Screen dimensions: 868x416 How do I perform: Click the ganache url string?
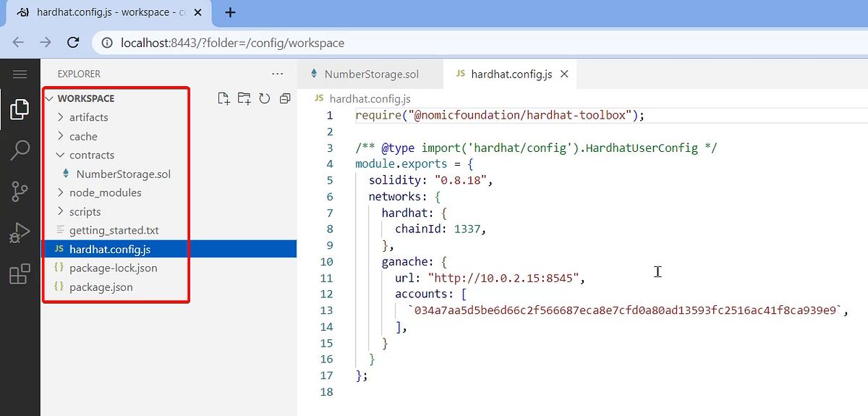pyautogui.click(x=503, y=278)
